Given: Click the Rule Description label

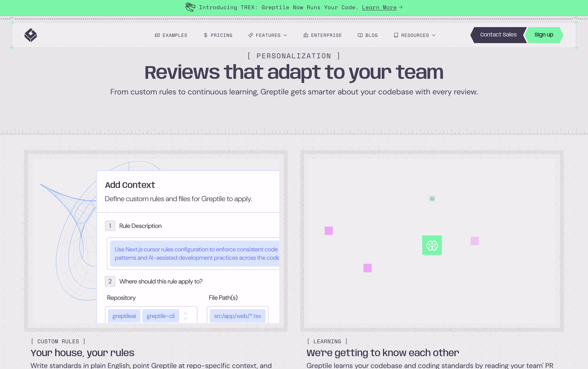Looking at the screenshot, I should pos(140,226).
